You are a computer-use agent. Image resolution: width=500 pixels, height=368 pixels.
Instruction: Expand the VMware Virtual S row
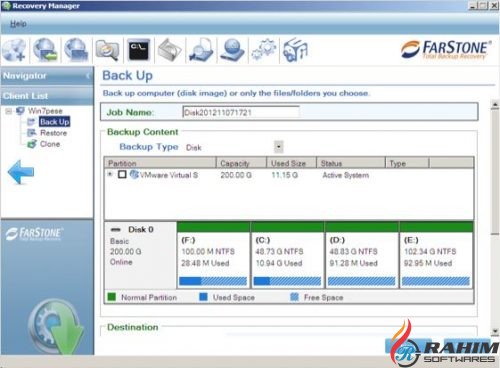pyautogui.click(x=110, y=174)
